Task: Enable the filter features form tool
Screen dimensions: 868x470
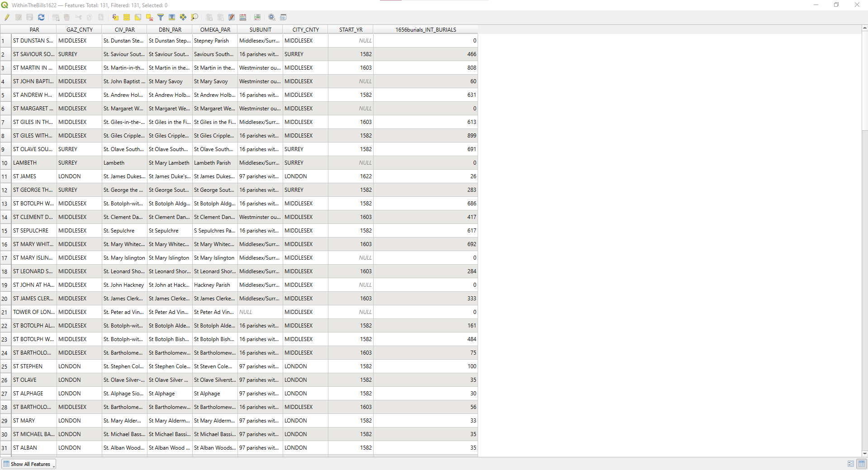Action: pos(161,17)
